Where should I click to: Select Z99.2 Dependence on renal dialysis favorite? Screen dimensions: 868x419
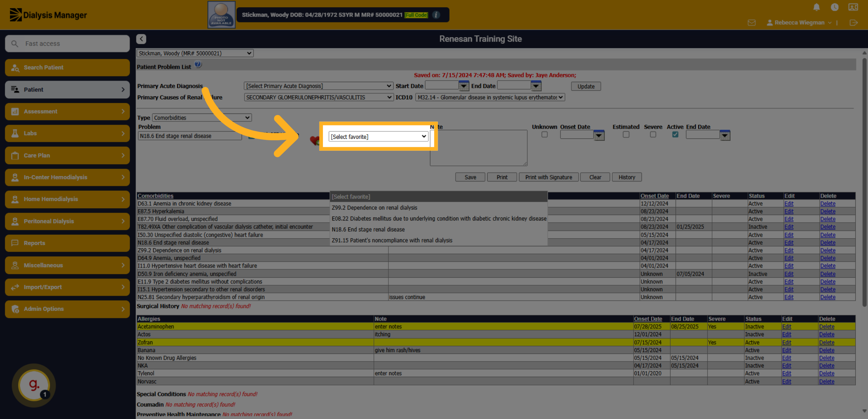click(x=438, y=208)
